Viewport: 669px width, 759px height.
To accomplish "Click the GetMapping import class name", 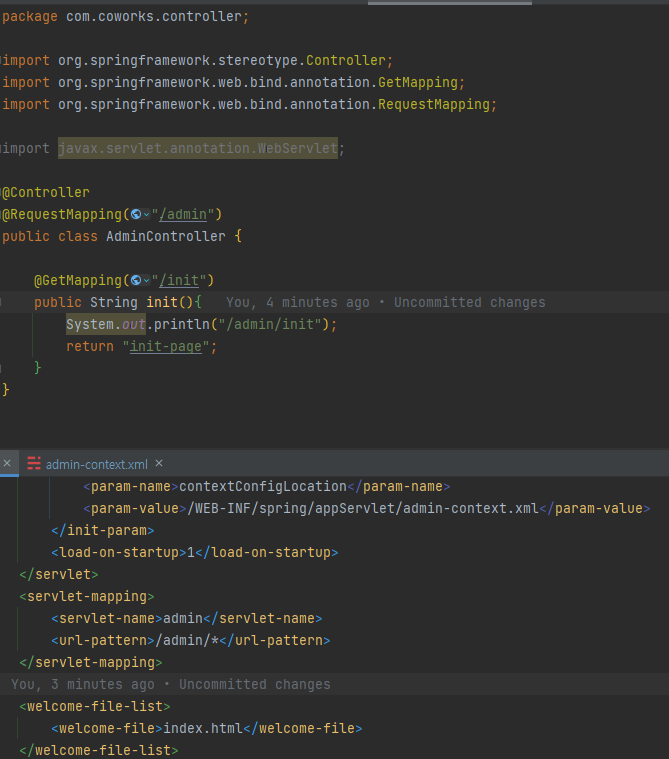I will 418,82.
